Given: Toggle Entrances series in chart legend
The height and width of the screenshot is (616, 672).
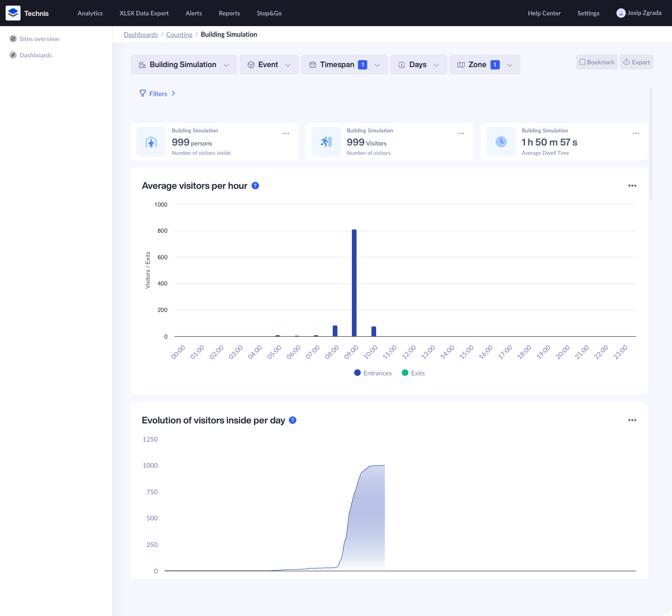Looking at the screenshot, I should pos(373,373).
